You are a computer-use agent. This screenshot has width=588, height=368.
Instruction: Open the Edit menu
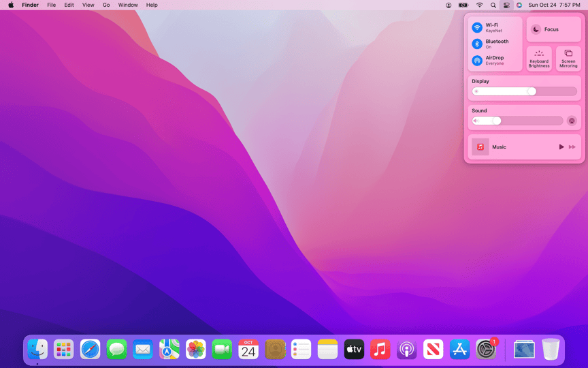click(69, 5)
